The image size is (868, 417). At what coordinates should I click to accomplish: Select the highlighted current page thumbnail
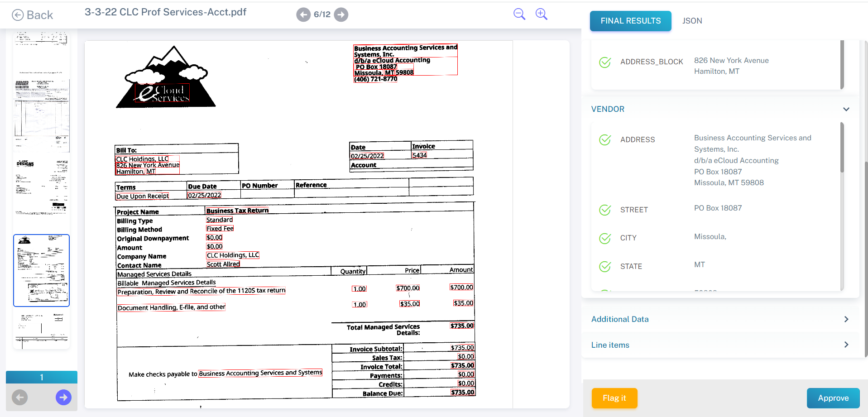41,270
